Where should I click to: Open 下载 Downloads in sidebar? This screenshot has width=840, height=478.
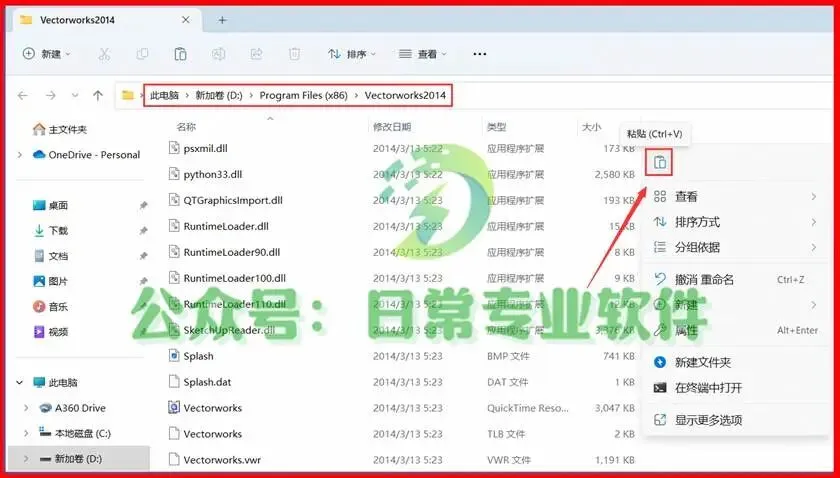(50, 230)
